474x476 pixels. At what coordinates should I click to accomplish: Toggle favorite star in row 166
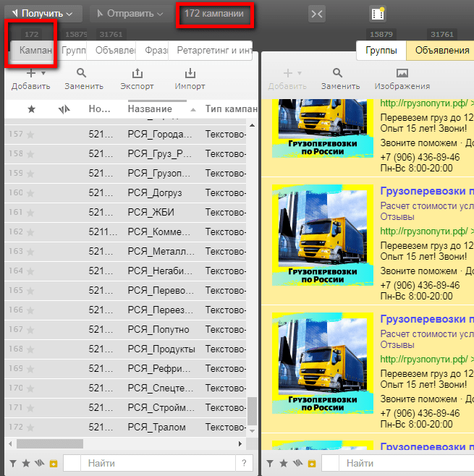pos(30,310)
